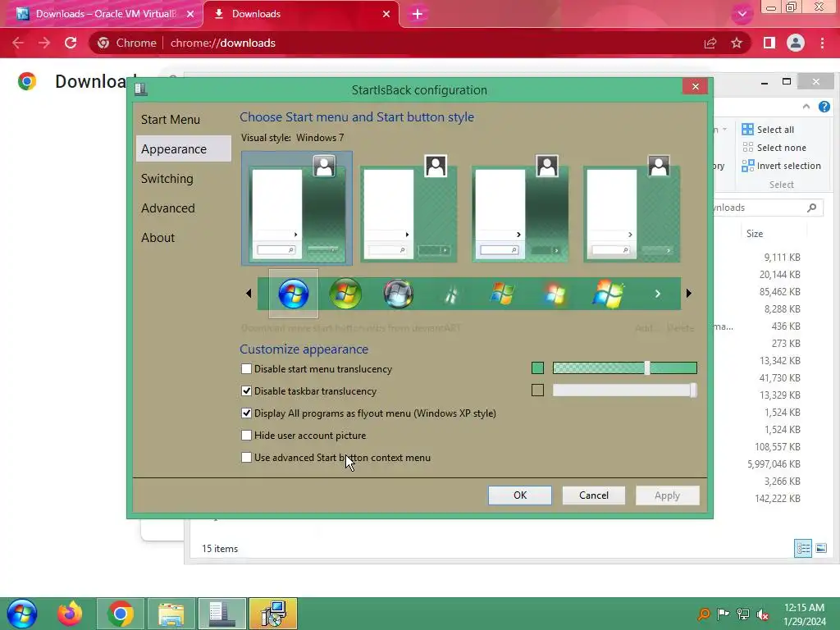Click Invert selection in the Explorer ribbon
Screen dimensions: 840x630
[x=782, y=166]
